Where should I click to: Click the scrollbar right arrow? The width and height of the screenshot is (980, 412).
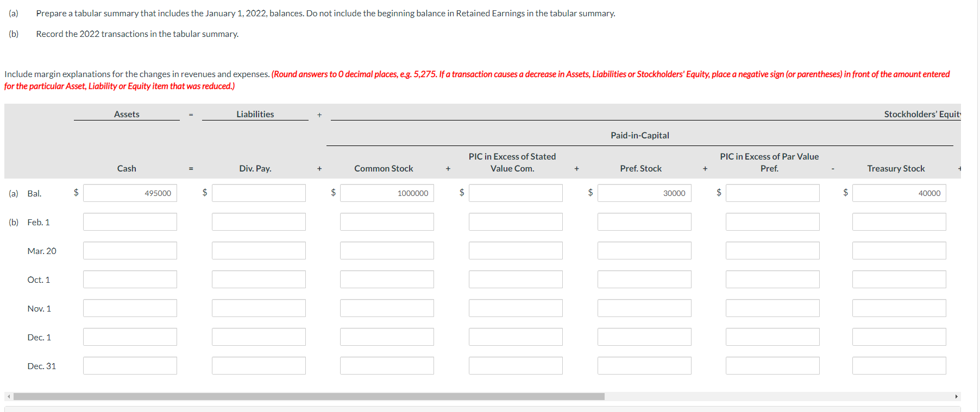pos(956,396)
